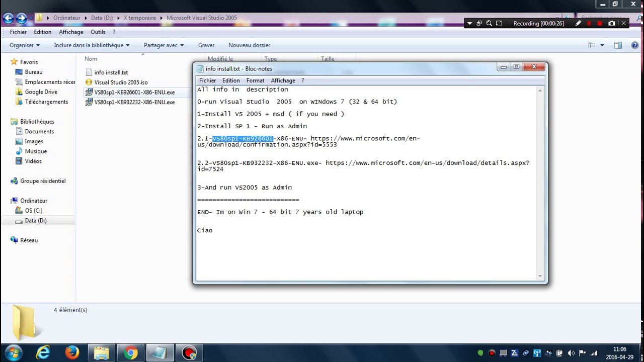The image size is (644, 362).
Task: Click the recorder zoom magnifier icon
Action: pyautogui.click(x=489, y=23)
